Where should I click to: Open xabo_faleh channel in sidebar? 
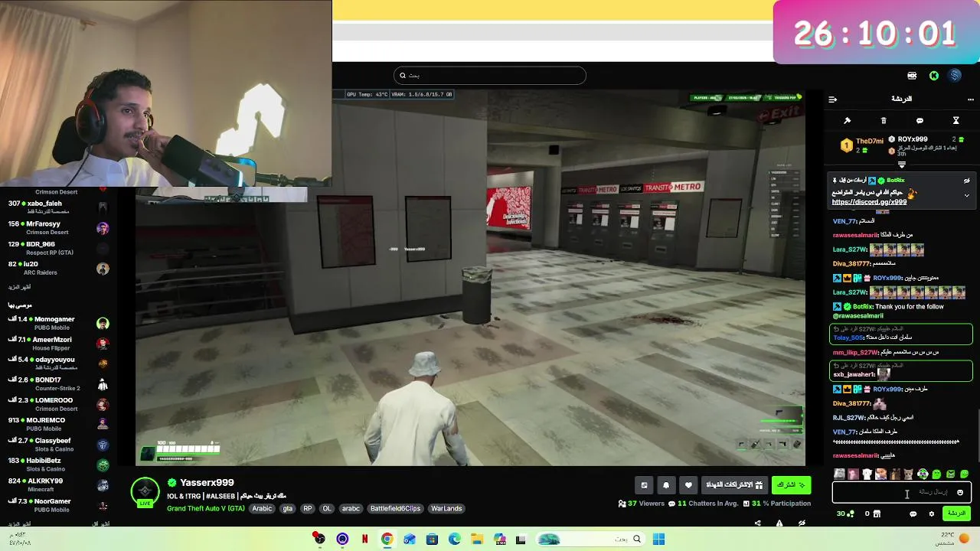pyautogui.click(x=58, y=207)
